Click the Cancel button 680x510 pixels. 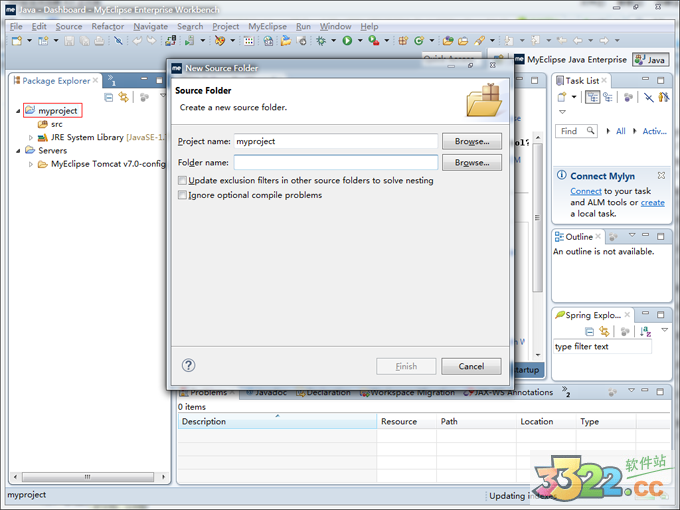pyautogui.click(x=471, y=366)
